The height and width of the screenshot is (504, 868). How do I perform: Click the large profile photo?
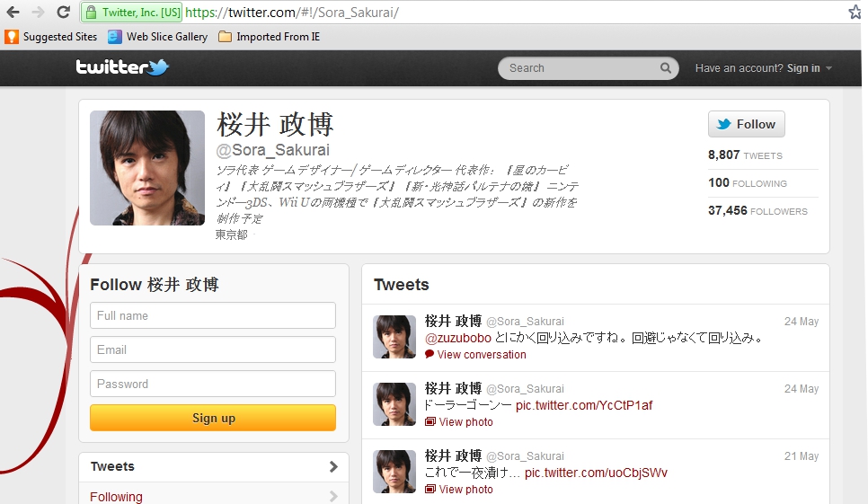[147, 168]
